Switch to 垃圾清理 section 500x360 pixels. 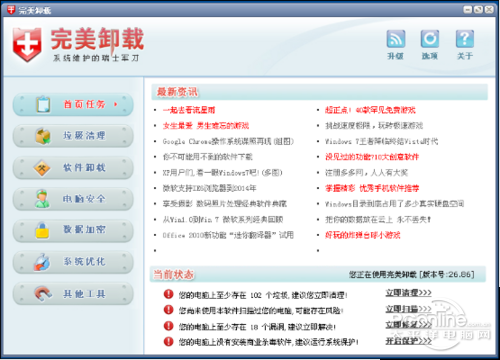(73, 136)
